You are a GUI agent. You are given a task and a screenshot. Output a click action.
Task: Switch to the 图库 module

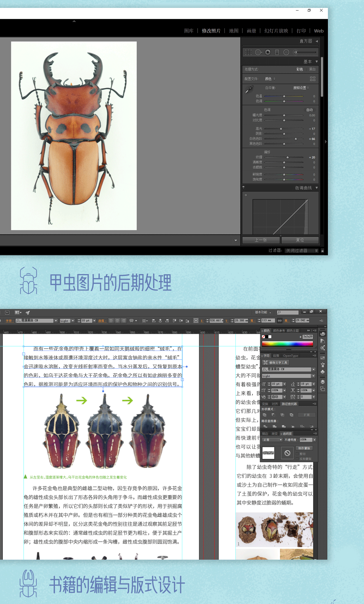[189, 31]
